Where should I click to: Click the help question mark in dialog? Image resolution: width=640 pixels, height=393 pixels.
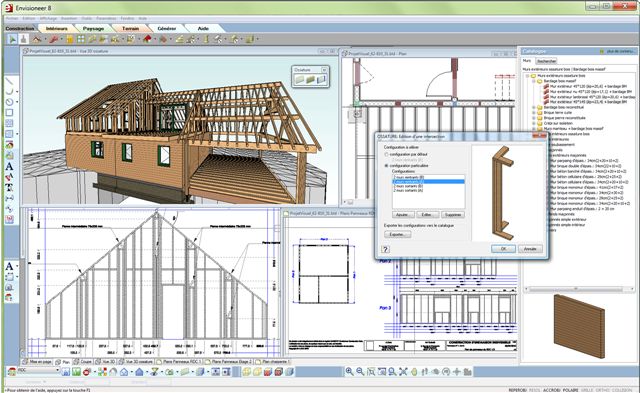click(385, 249)
